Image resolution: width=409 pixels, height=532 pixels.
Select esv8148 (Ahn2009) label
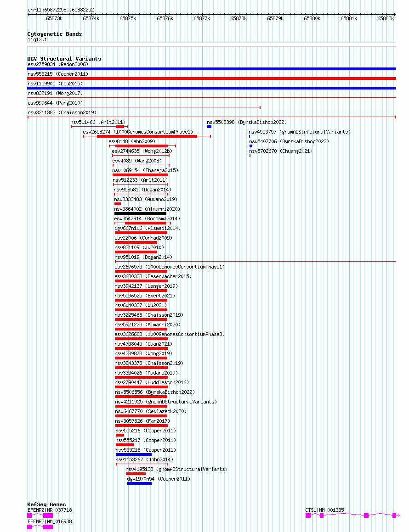pyautogui.click(x=132, y=141)
